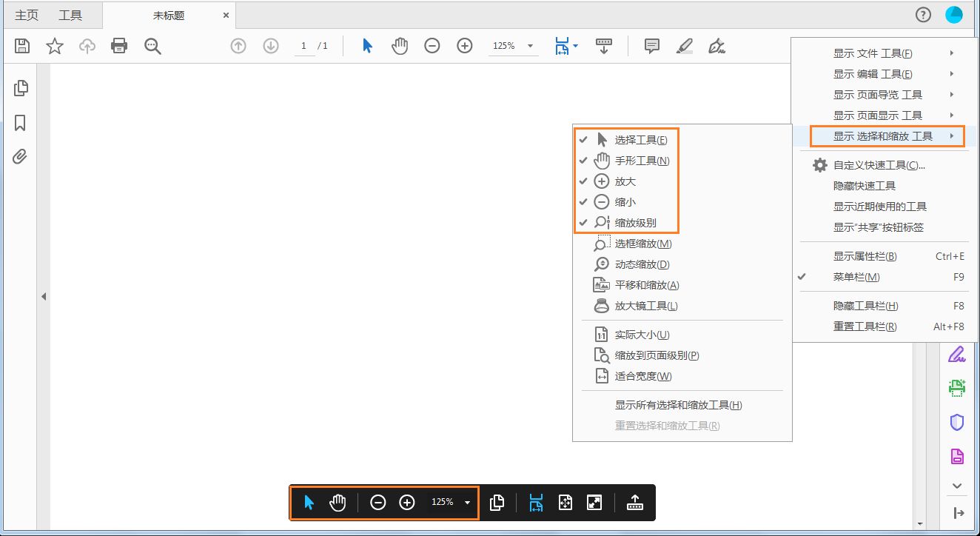Open the 125% zoom level dropdown
980x536 pixels.
pos(512,45)
